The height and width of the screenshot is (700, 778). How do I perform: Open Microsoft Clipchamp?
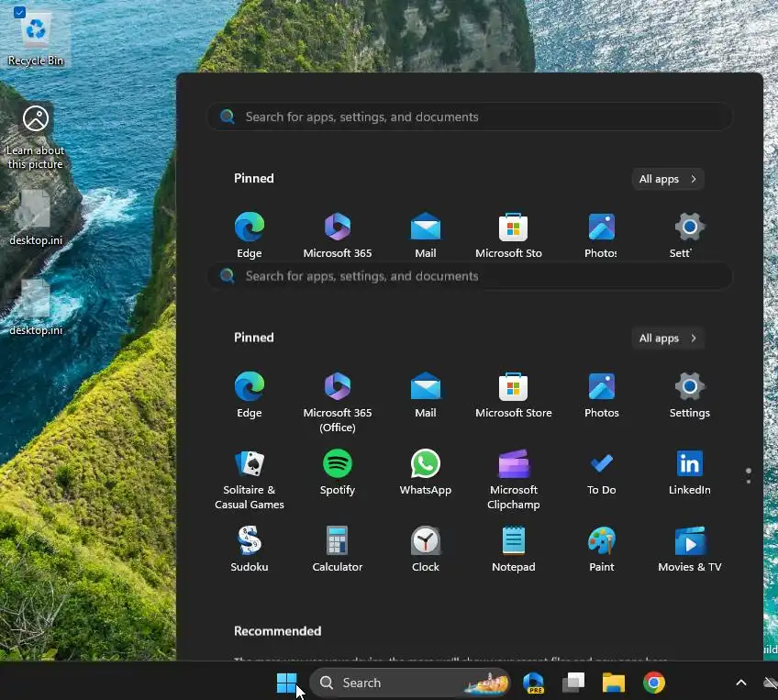tap(513, 479)
